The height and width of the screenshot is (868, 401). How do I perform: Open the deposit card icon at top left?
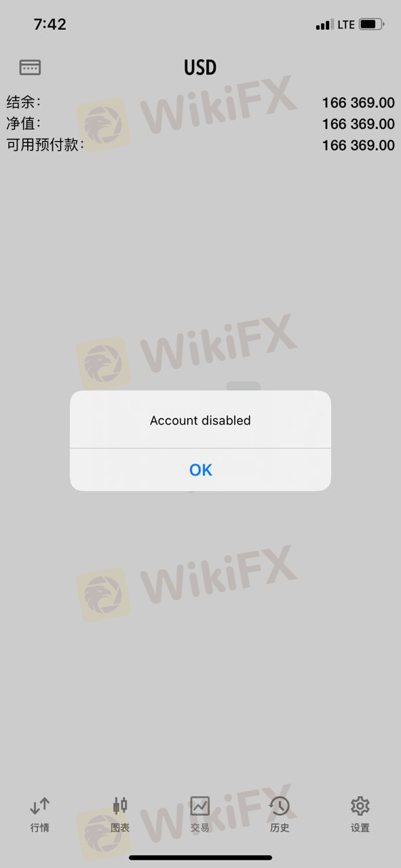click(x=30, y=67)
